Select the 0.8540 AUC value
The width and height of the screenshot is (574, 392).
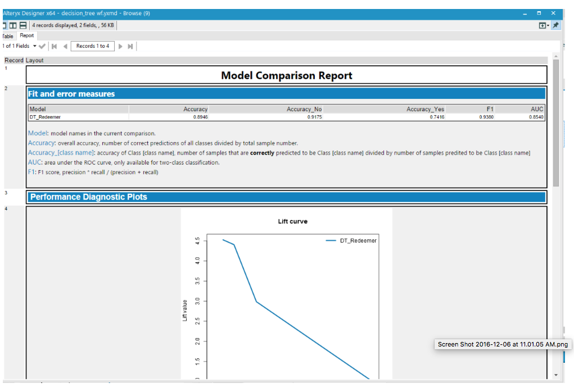pos(536,117)
